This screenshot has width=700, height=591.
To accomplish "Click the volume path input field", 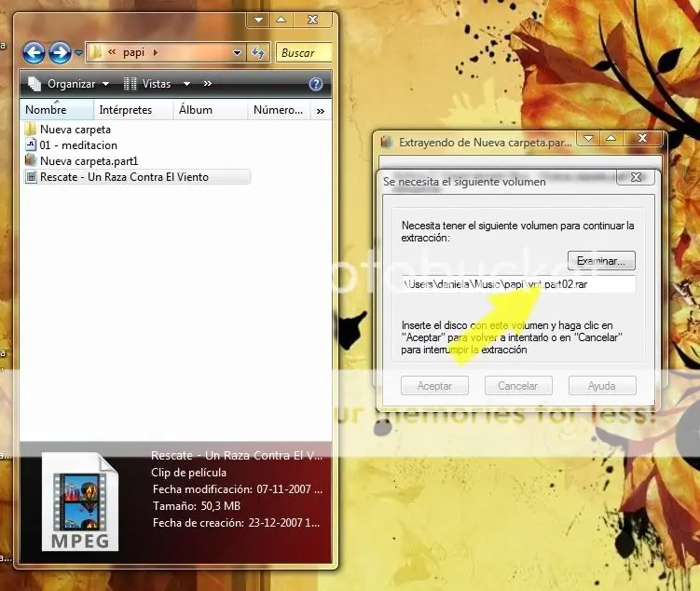I will 518,284.
